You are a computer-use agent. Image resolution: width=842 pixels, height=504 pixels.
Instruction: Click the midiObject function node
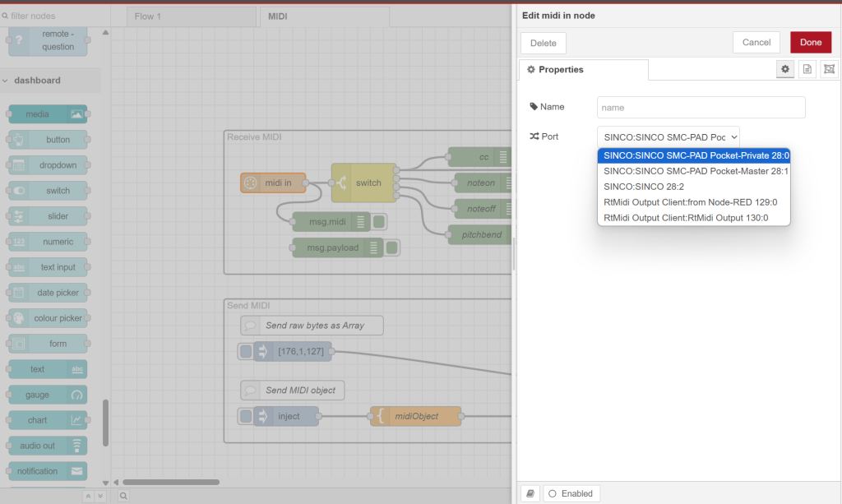click(x=415, y=416)
